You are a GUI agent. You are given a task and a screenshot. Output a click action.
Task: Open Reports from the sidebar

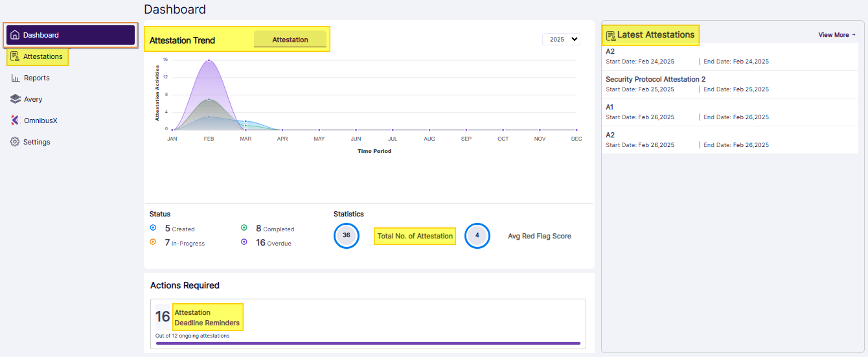(37, 78)
